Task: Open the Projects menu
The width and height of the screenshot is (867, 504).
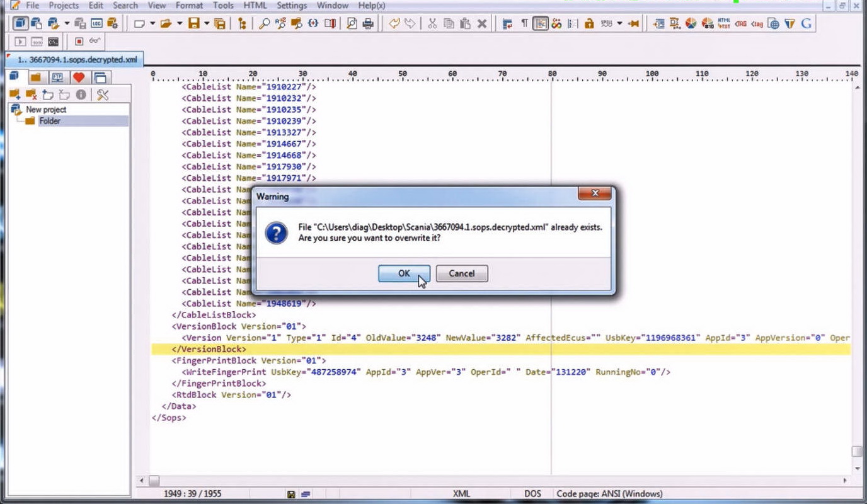Action: pyautogui.click(x=64, y=5)
